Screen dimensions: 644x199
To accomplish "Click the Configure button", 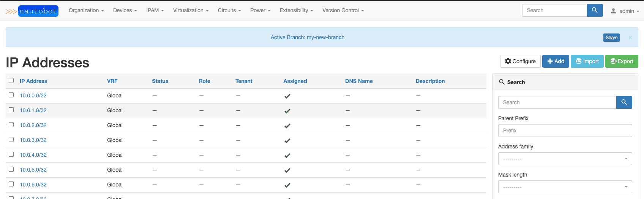I will pos(520,61).
